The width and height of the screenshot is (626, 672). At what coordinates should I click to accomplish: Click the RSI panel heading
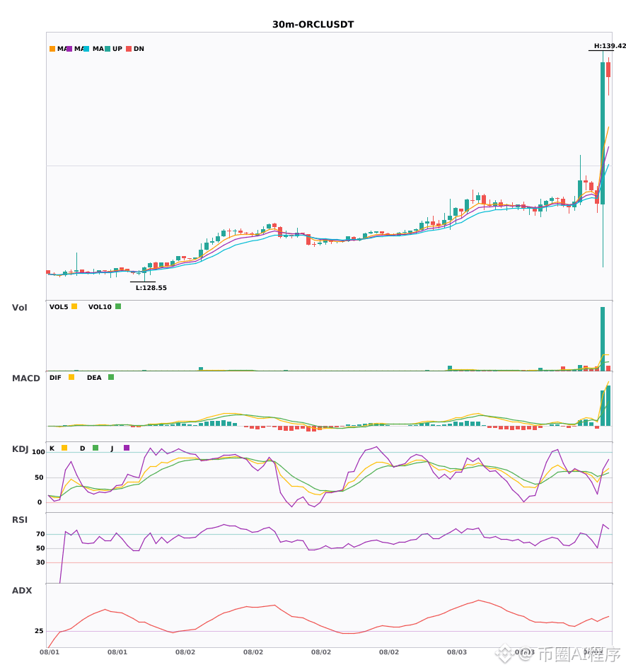click(x=20, y=520)
